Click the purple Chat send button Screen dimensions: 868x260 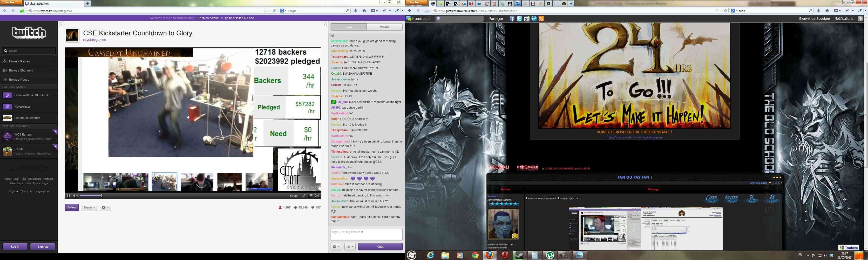coord(380,247)
